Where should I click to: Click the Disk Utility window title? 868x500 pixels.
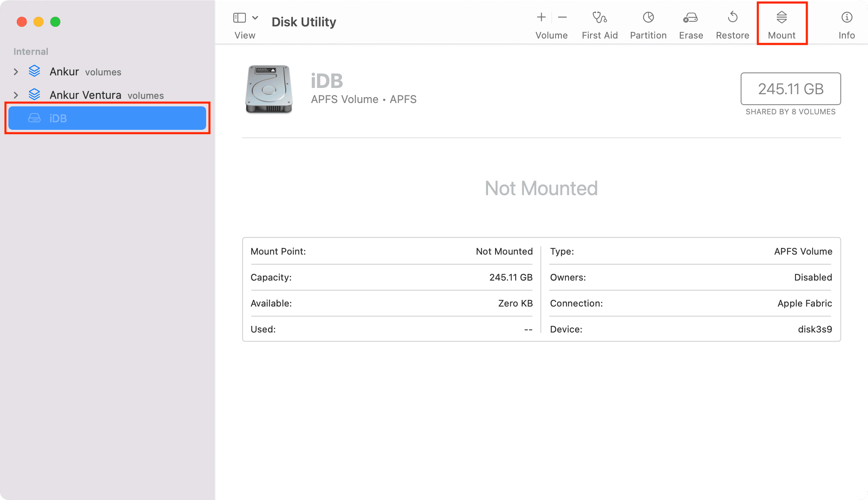(x=304, y=22)
